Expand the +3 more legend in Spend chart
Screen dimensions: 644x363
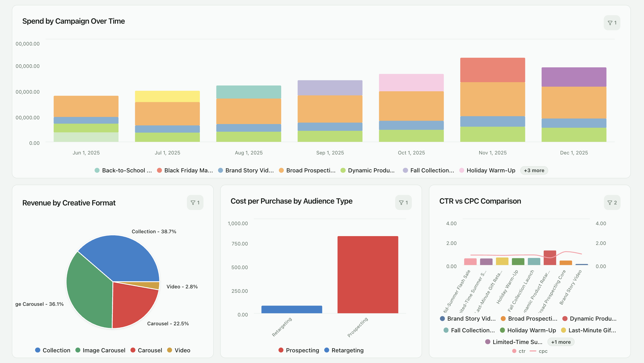click(534, 170)
